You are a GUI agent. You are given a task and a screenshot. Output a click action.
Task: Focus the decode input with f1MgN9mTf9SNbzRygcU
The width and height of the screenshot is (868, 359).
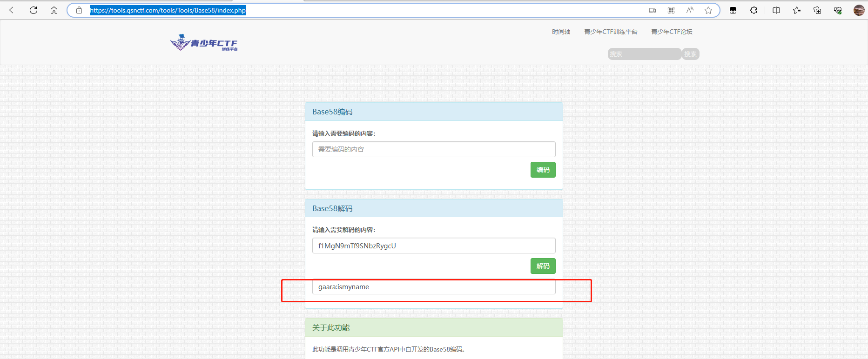tap(434, 246)
